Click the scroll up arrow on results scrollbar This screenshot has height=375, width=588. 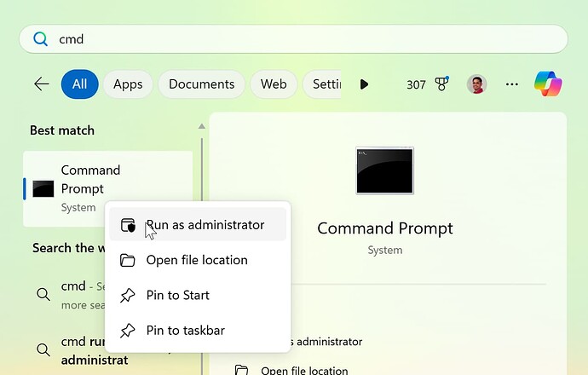point(202,128)
